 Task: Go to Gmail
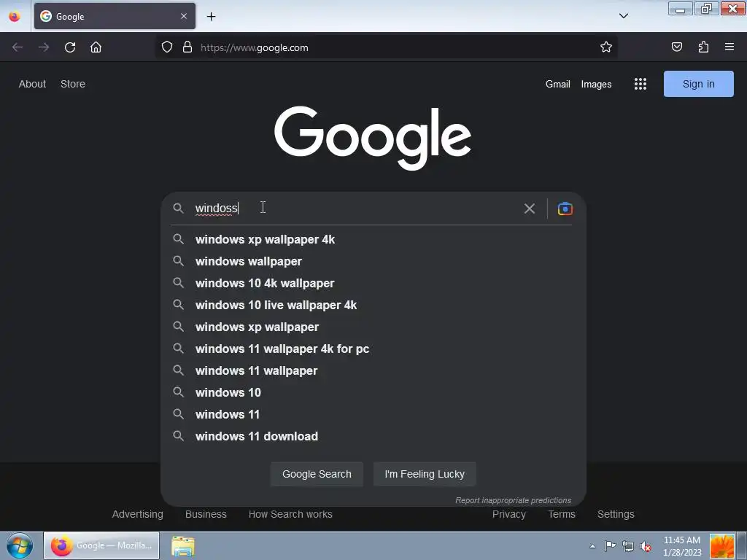(558, 85)
